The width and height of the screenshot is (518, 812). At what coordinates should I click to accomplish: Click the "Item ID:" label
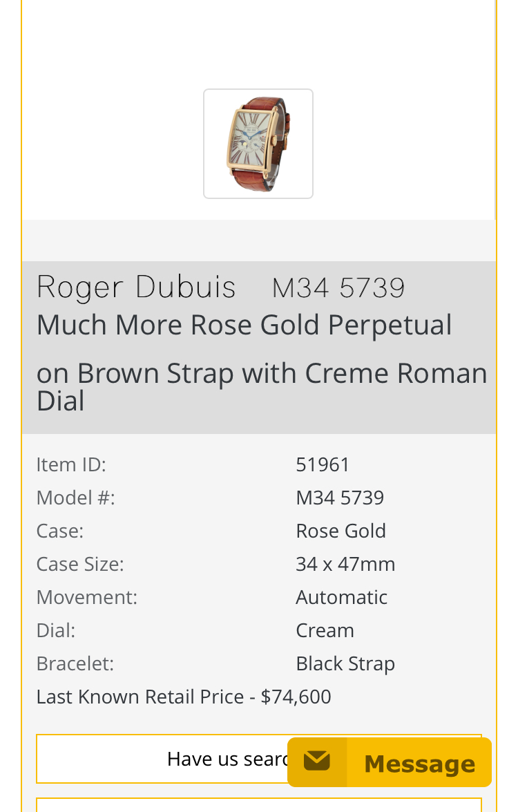(x=71, y=464)
